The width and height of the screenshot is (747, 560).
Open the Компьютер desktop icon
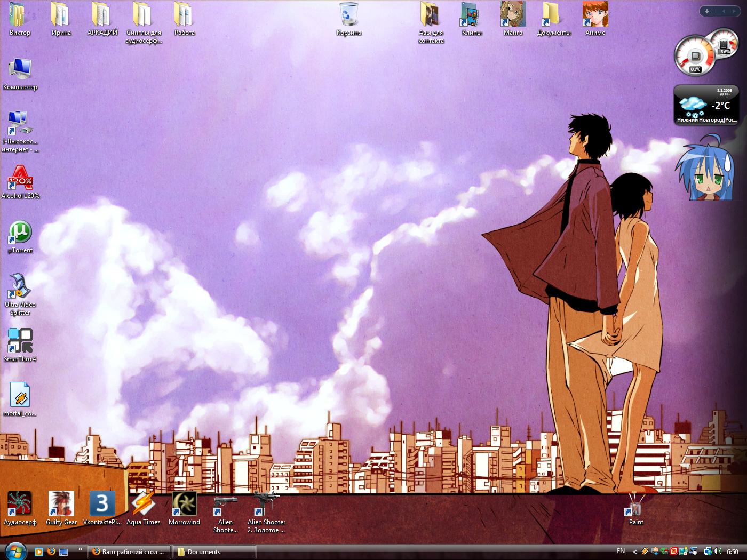click(x=20, y=74)
